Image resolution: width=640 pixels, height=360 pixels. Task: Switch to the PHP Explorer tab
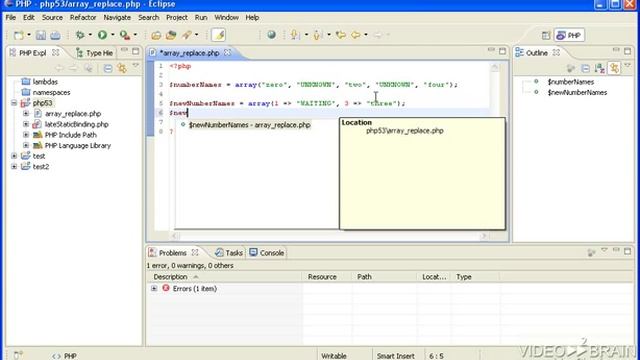point(33,53)
